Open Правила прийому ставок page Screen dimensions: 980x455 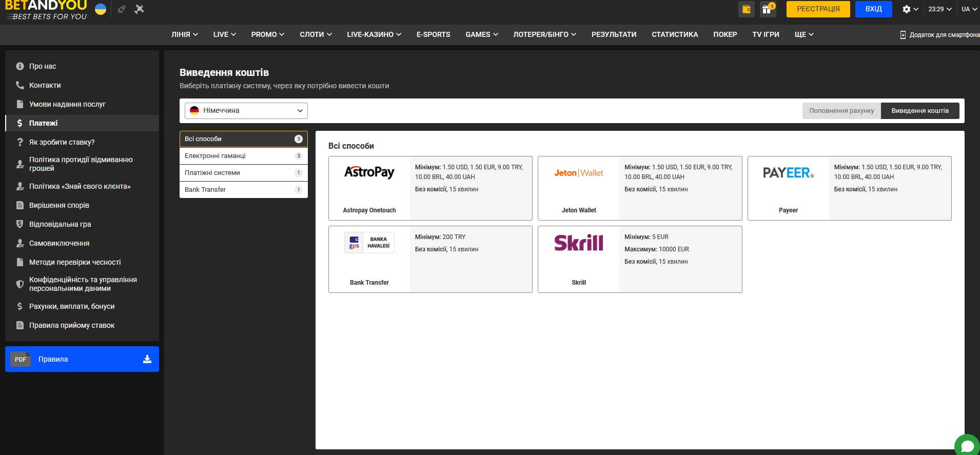pyautogui.click(x=72, y=325)
